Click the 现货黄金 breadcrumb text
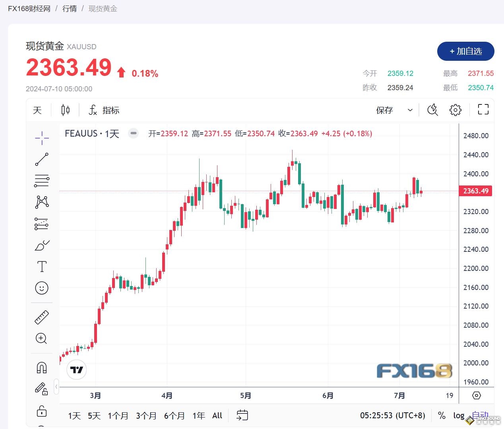The height and width of the screenshot is (429, 504). point(103,9)
